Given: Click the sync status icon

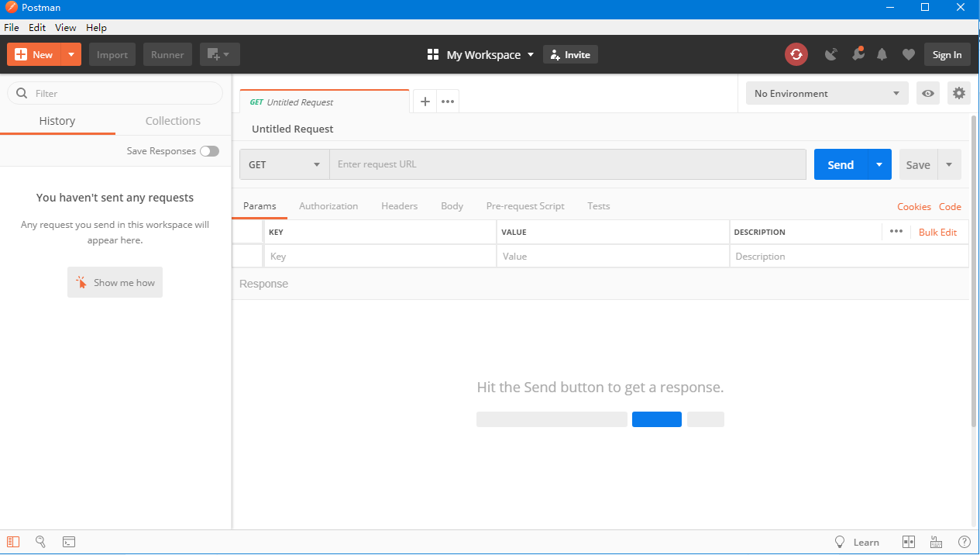Looking at the screenshot, I should click(x=796, y=54).
